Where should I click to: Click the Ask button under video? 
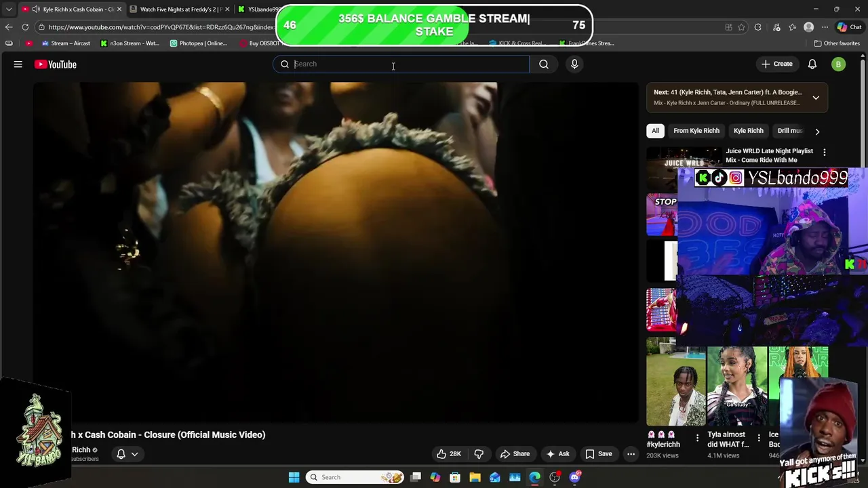[x=557, y=454]
